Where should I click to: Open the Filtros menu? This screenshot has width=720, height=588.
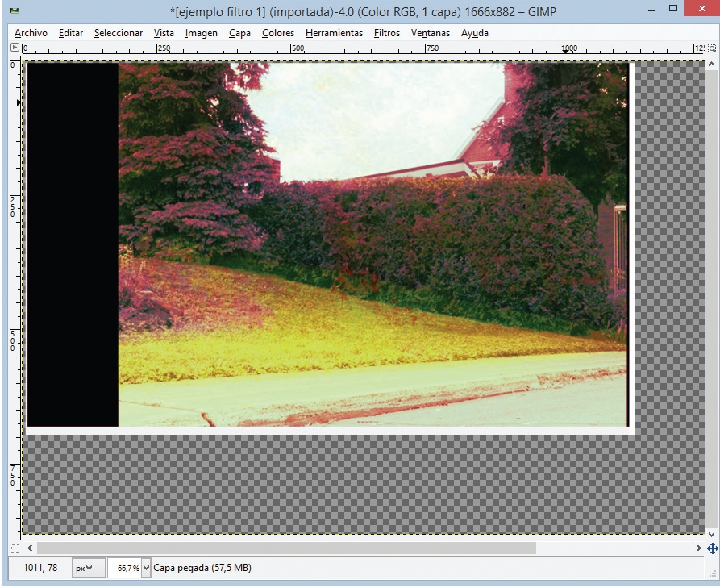[x=387, y=33]
